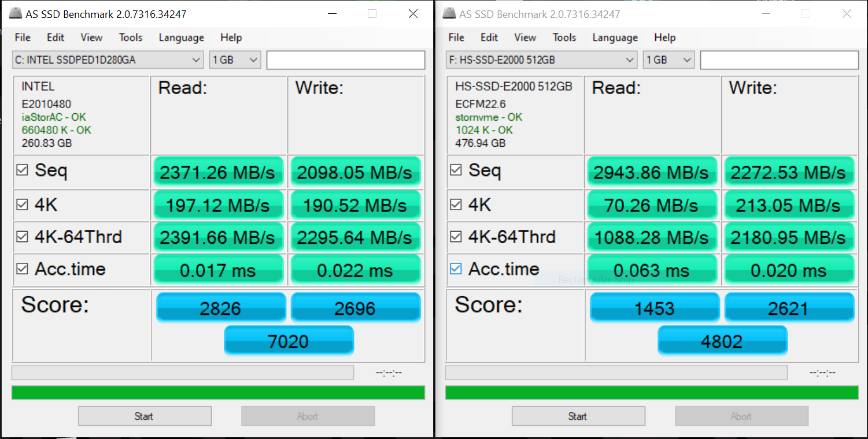The image size is (868, 439).
Task: Toggle 4K-64Thrd checkbox in HS-SSD-E2000 window
Action: [456, 237]
